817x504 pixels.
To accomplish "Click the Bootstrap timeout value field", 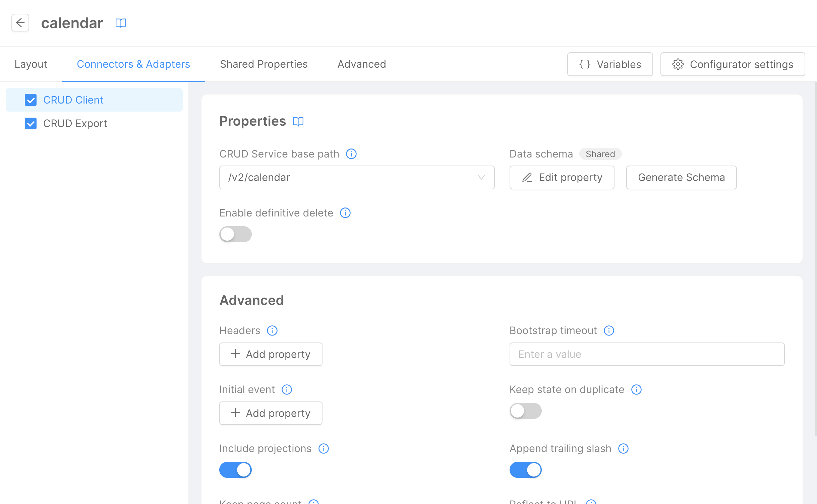I will (x=646, y=354).
